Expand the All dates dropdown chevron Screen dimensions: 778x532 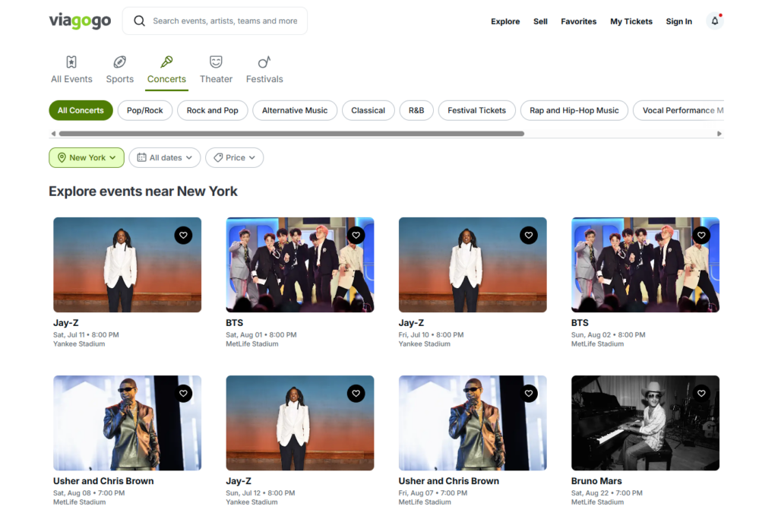click(189, 158)
